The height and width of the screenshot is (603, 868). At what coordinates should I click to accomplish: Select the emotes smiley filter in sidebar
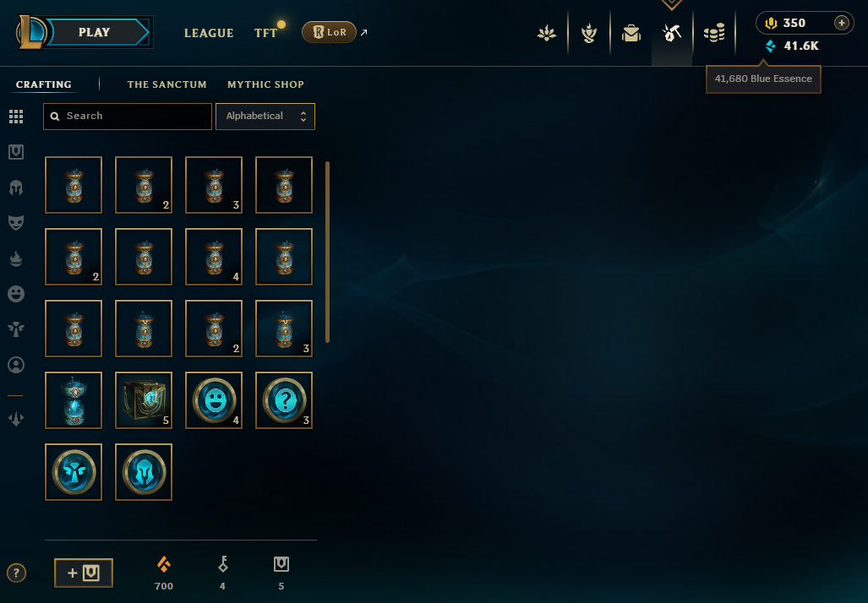tap(16, 294)
